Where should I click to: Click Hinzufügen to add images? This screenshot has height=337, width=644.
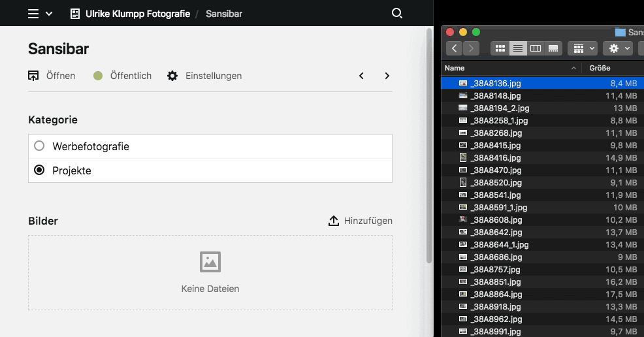tap(361, 221)
